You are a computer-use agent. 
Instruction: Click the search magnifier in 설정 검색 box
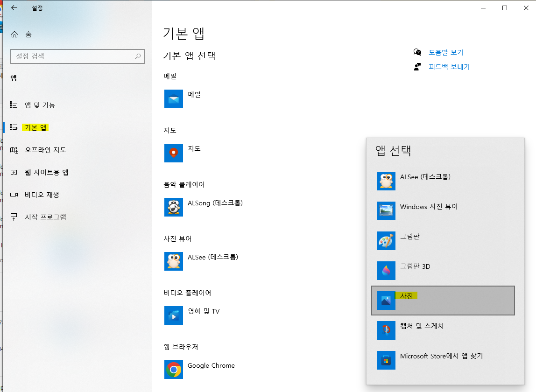tap(138, 56)
